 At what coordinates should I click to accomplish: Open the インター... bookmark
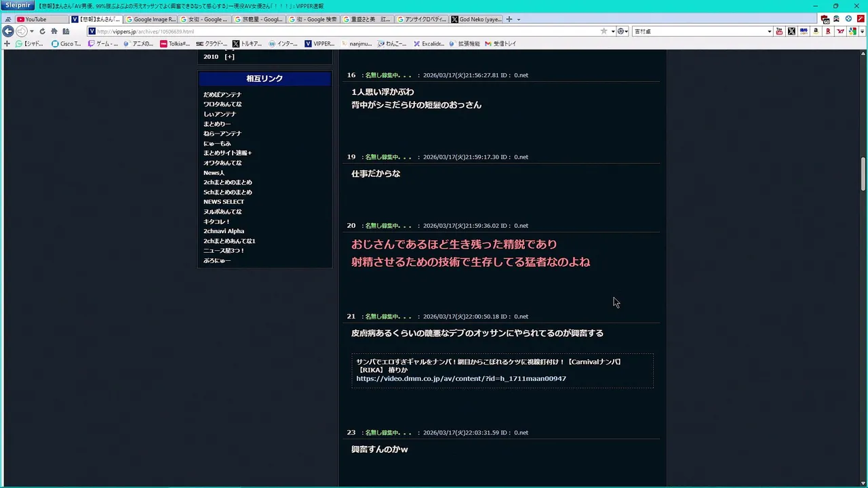283,43
